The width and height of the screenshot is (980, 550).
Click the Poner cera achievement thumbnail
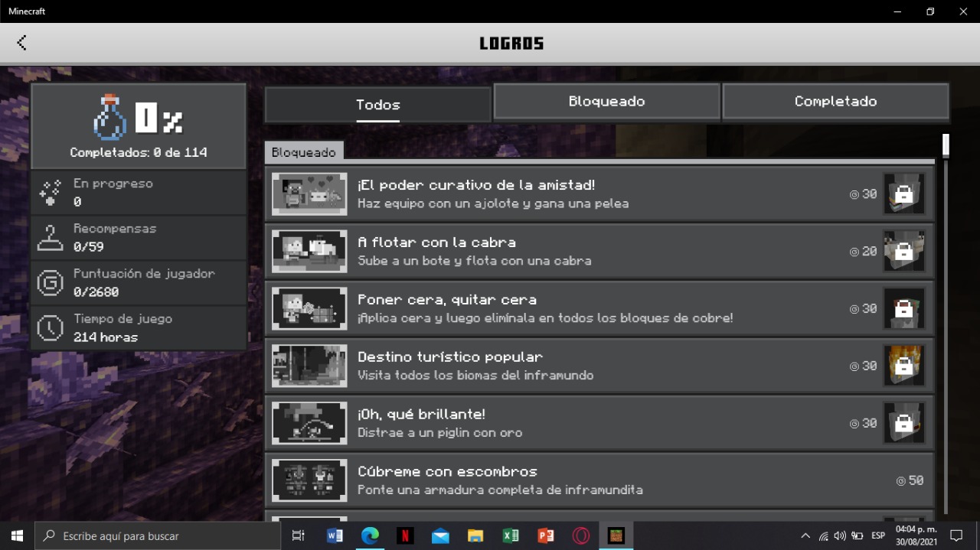tap(309, 309)
